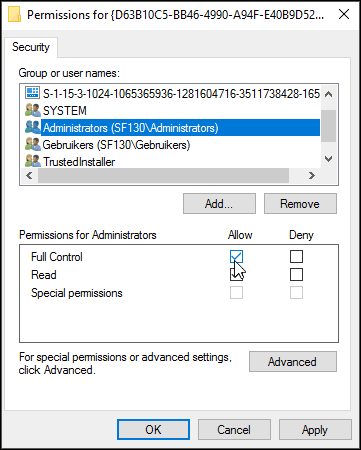Viewport: 361px width, 450px height.
Task: Open the Security tab
Action: [x=31, y=47]
